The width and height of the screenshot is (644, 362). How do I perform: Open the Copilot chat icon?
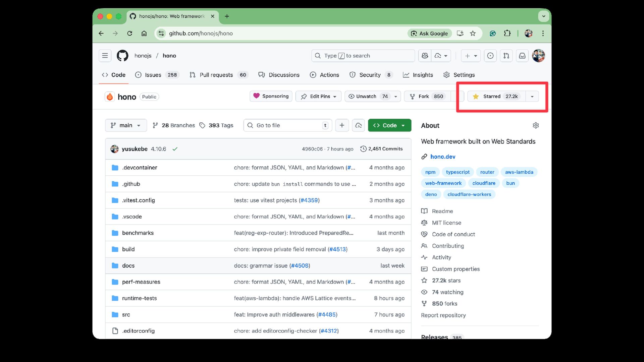click(x=425, y=56)
